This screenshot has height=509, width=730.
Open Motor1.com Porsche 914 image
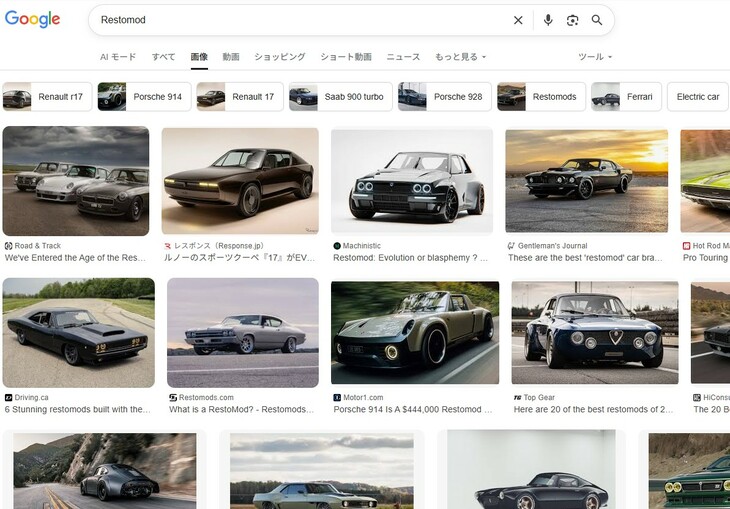415,333
